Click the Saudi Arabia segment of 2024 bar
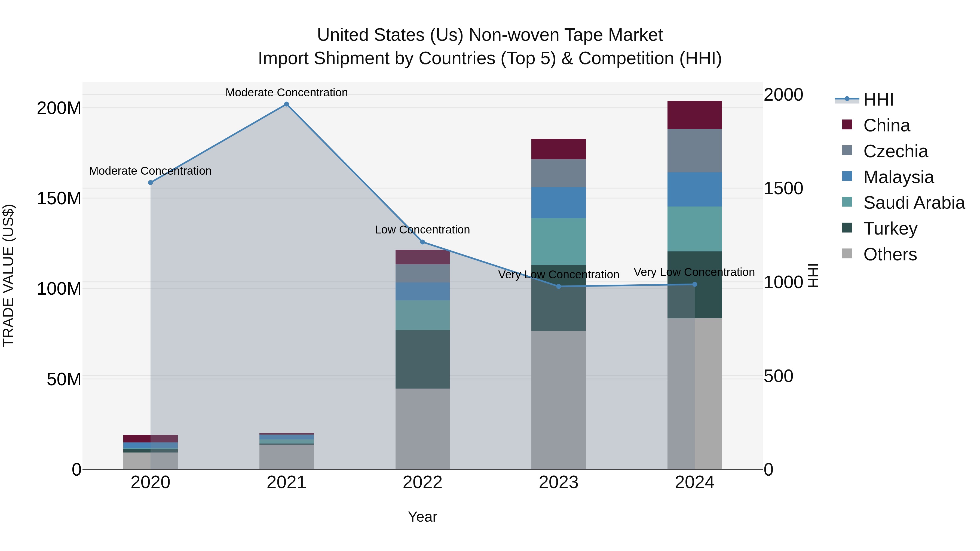 click(x=695, y=229)
